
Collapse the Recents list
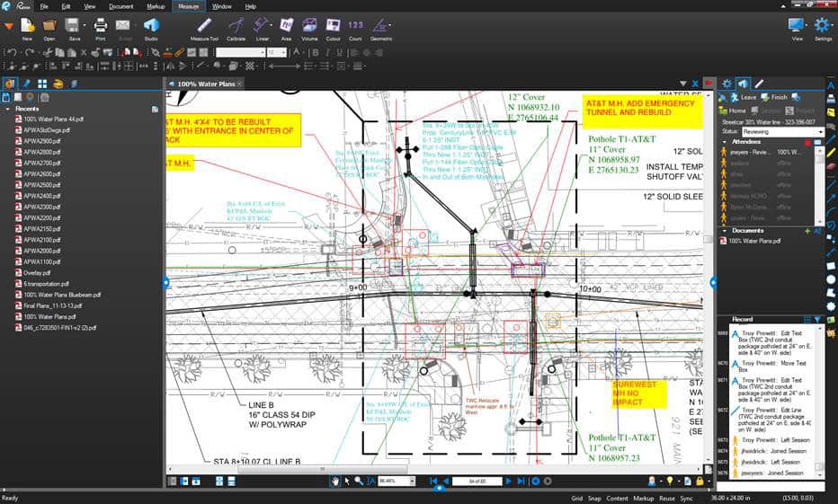pos(7,109)
